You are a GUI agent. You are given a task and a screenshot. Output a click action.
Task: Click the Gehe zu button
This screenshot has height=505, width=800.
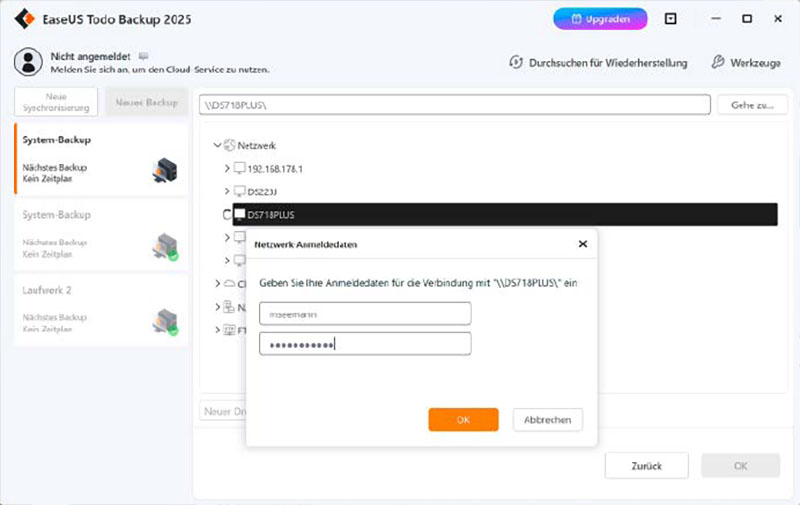point(752,105)
